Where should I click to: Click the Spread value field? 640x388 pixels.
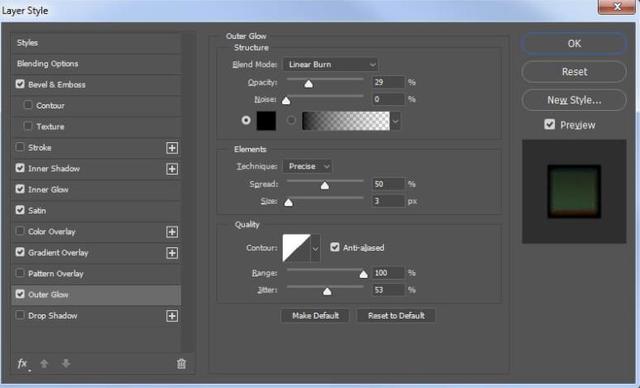pos(388,184)
